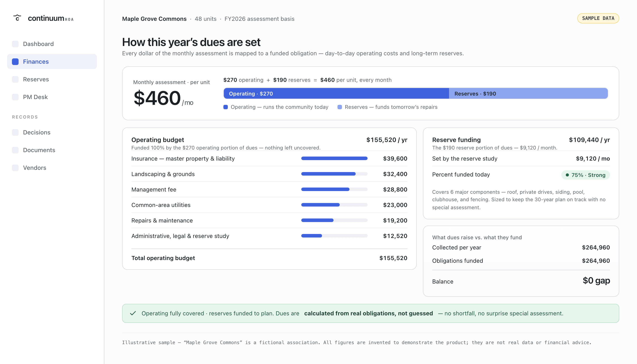This screenshot has height=364, width=637.
Task: Open Decisions under Records
Action: [x=52, y=132]
